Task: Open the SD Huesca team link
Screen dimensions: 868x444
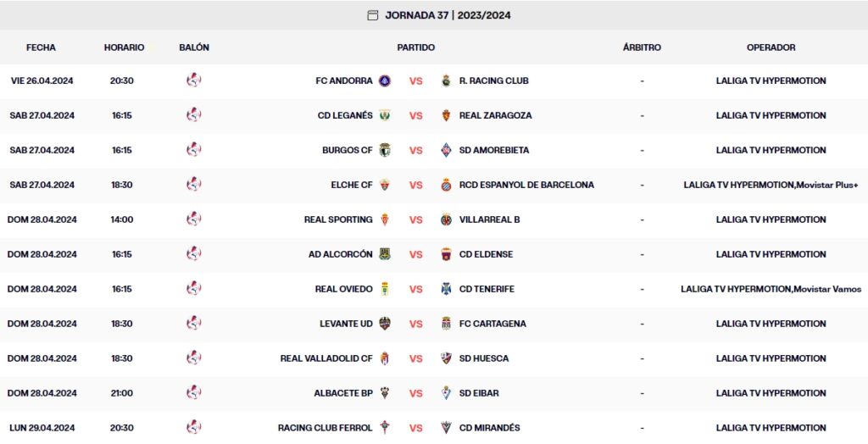Action: click(x=484, y=358)
